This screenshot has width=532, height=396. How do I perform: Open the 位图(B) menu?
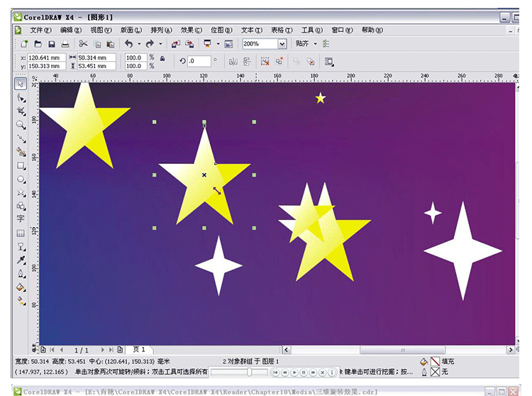coord(221,31)
